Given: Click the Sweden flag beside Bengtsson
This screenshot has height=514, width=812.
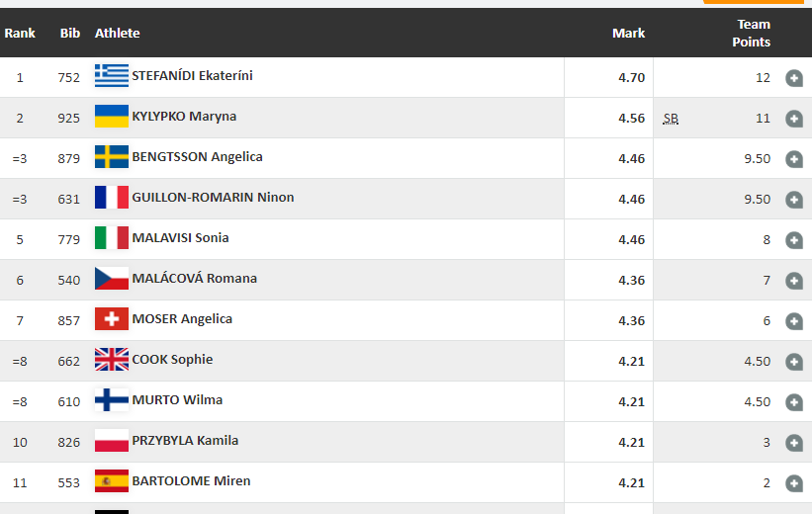Looking at the screenshot, I should (x=112, y=157).
